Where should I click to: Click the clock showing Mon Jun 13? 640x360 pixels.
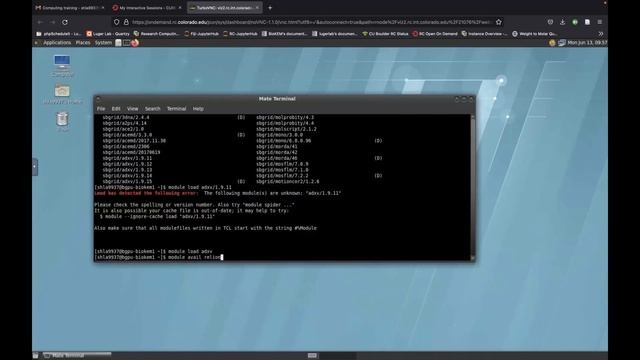pyautogui.click(x=587, y=42)
